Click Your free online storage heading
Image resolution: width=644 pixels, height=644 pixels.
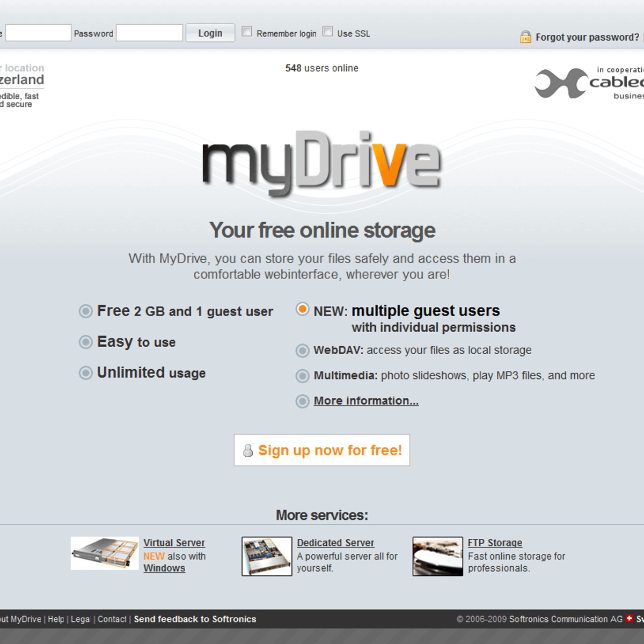point(322,230)
